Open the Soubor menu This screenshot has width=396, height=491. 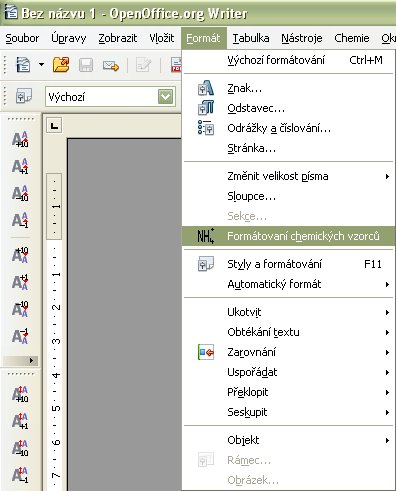[x=22, y=38]
